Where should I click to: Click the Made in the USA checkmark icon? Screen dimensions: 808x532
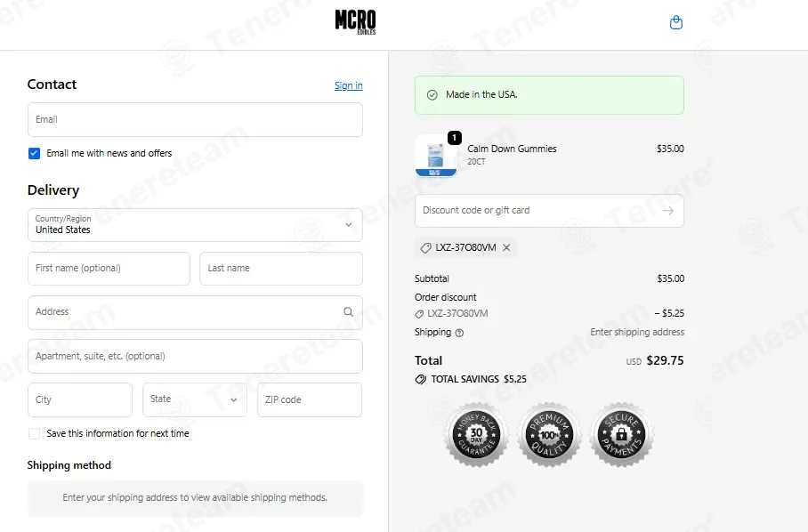tap(432, 95)
